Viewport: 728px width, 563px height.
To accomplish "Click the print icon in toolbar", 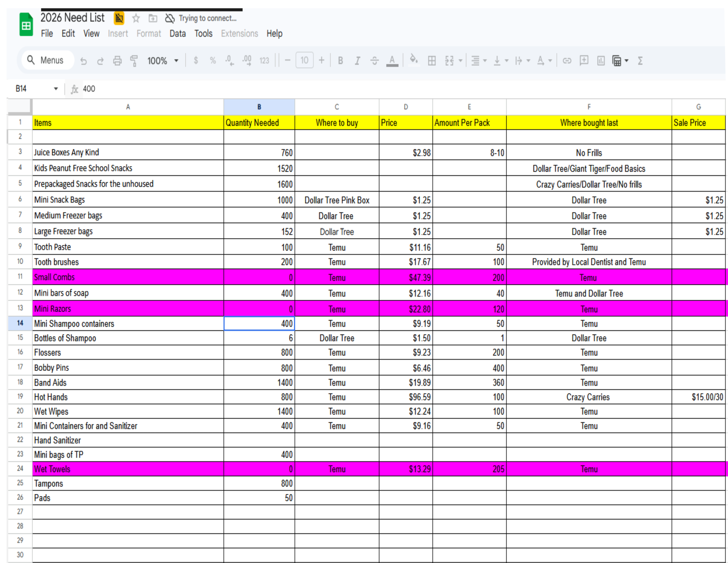I will pyautogui.click(x=117, y=61).
